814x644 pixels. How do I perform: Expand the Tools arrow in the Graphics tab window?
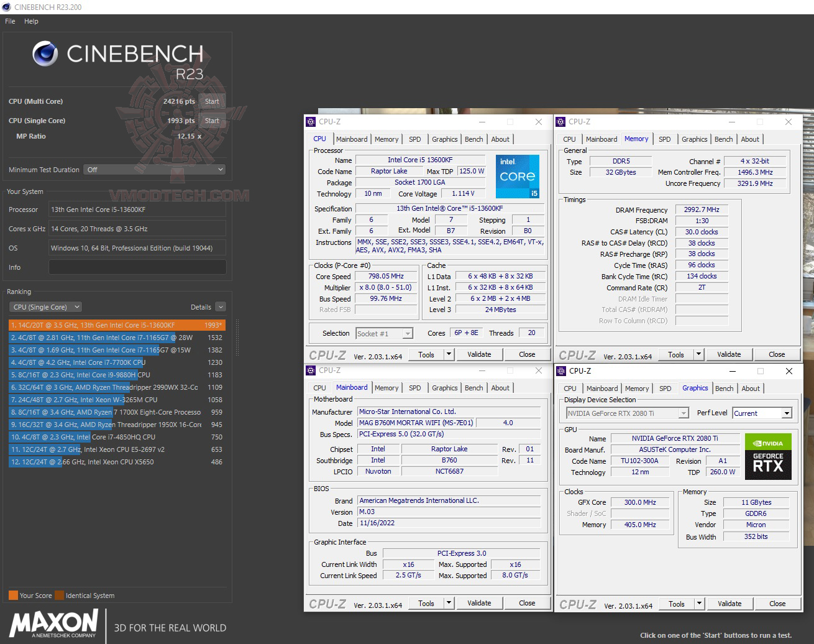[699, 604]
